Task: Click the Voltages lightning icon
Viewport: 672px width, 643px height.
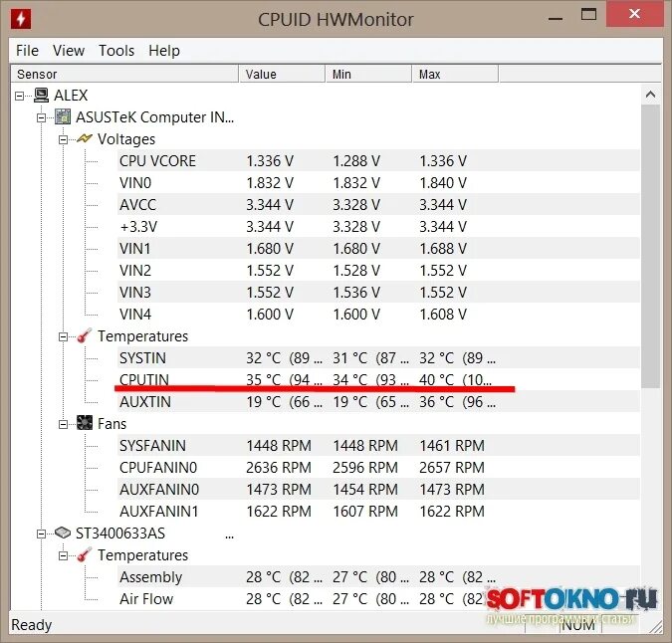Action: tap(85, 138)
